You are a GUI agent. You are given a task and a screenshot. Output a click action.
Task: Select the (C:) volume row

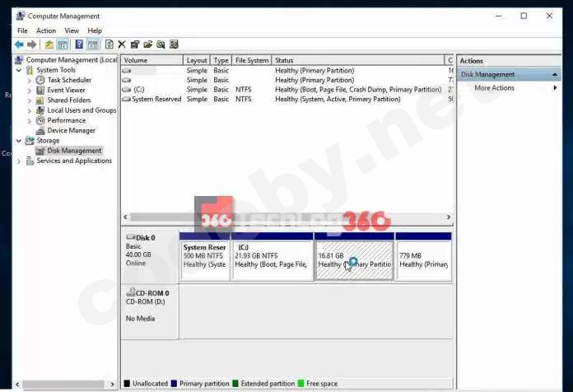point(287,90)
